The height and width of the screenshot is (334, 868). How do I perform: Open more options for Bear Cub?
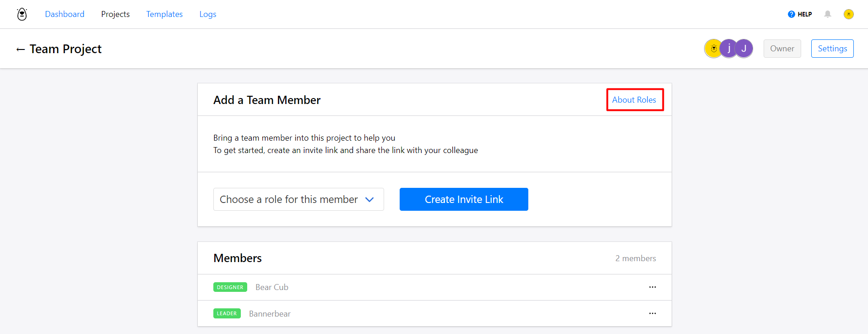coord(652,287)
